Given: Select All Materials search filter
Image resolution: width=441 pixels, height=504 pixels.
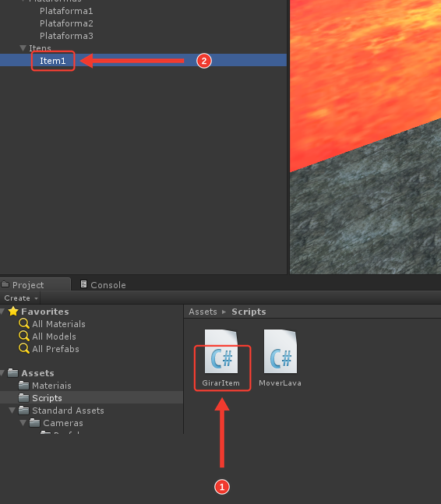Looking at the screenshot, I should 58,324.
